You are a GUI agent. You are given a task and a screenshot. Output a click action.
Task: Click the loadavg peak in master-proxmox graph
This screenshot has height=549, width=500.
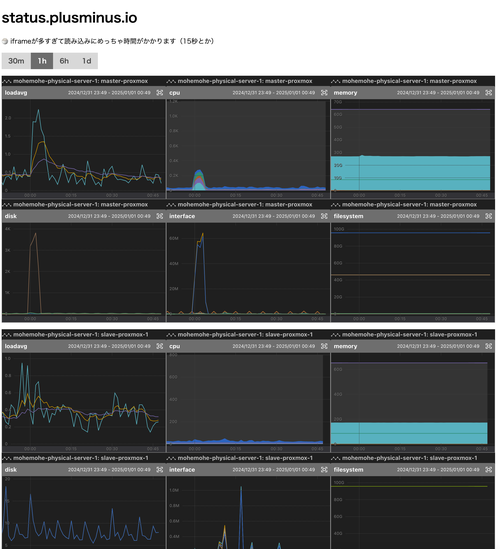coord(38,111)
